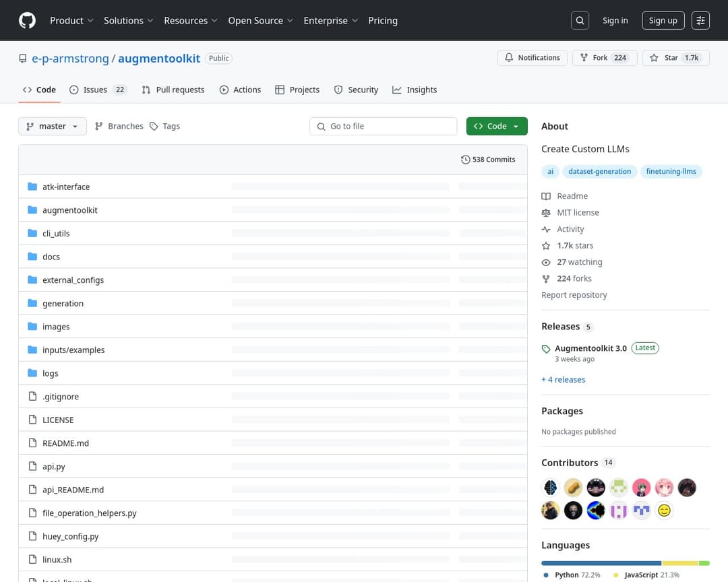Fork the repository with the Fork button
Screen dimensions: 728x582
pyautogui.click(x=605, y=57)
